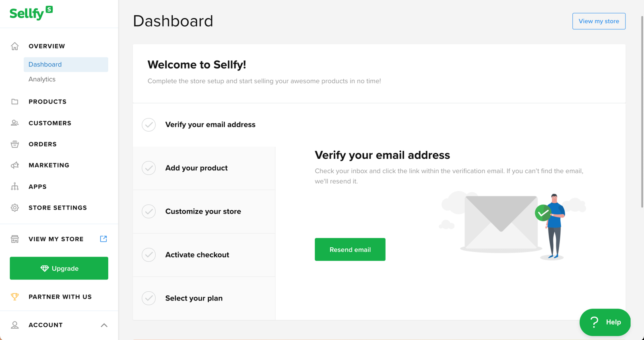Click the Orders basket icon

coord(15,144)
